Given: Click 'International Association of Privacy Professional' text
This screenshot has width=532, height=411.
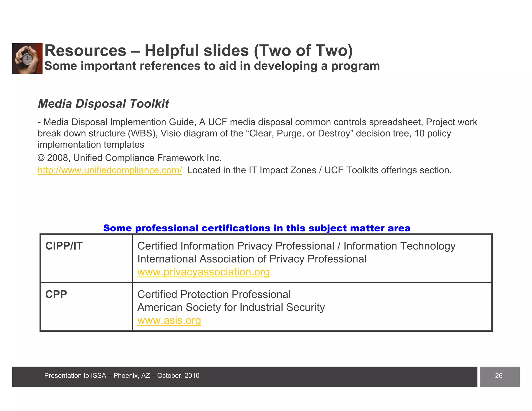Looking at the screenshot, I should (x=251, y=259).
